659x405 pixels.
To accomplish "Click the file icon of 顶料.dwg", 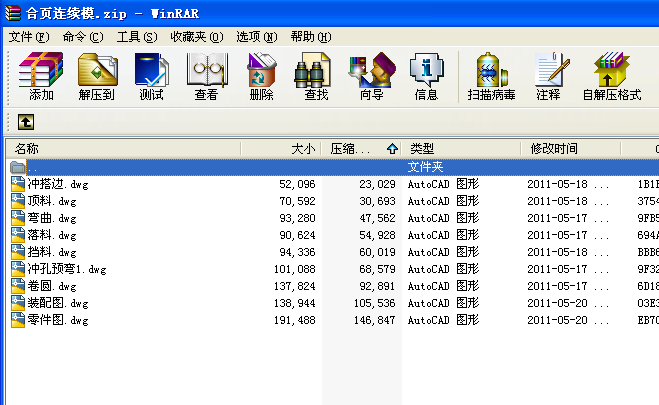I will coord(18,201).
